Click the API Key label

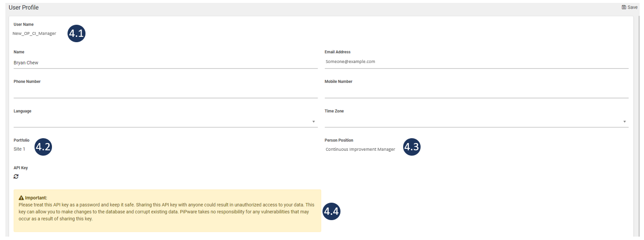click(x=21, y=168)
